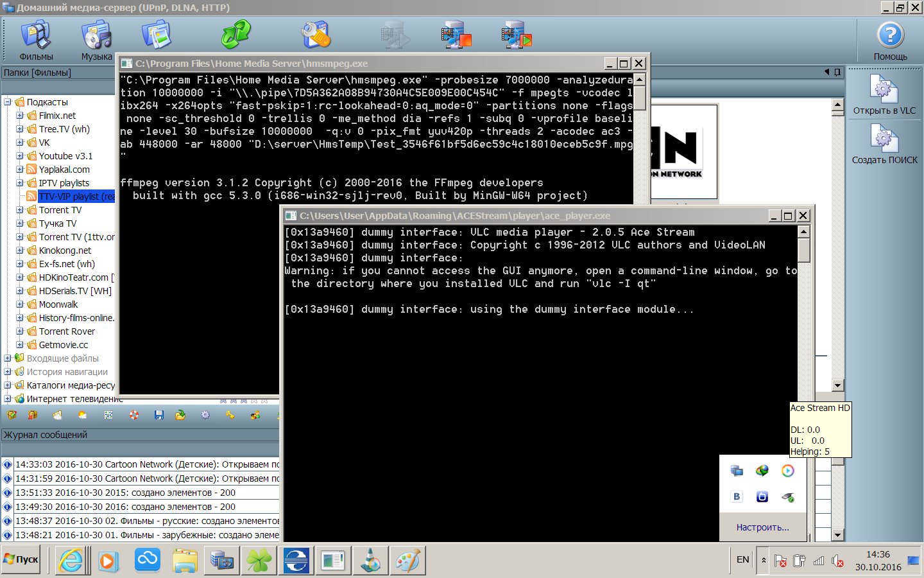Click the blue floppy disk save icon
The height and width of the screenshot is (578, 924).
pos(159,416)
